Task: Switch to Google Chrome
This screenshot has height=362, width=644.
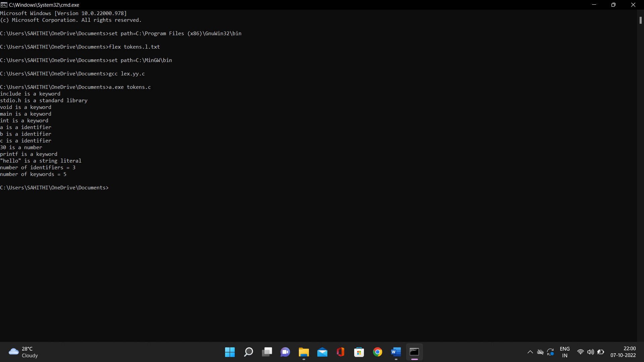Action: click(378, 352)
